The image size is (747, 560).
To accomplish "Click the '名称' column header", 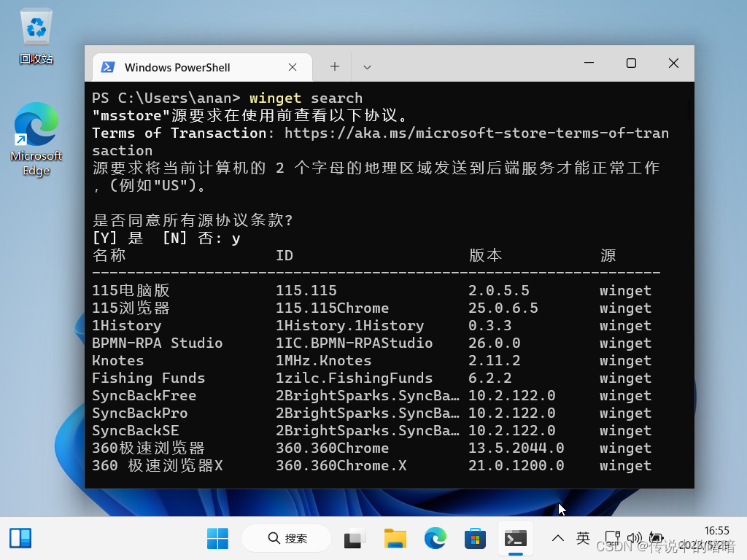I will pos(109,256).
